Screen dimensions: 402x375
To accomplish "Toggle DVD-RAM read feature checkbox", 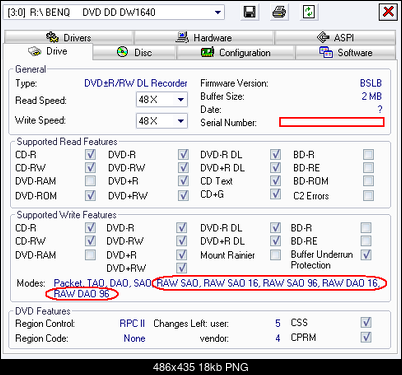I will pyautogui.click(x=90, y=181).
